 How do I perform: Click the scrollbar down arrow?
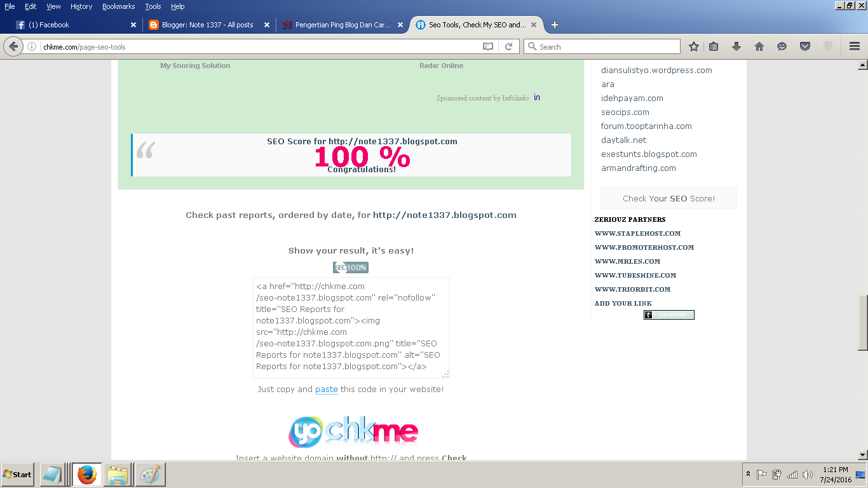(862, 455)
